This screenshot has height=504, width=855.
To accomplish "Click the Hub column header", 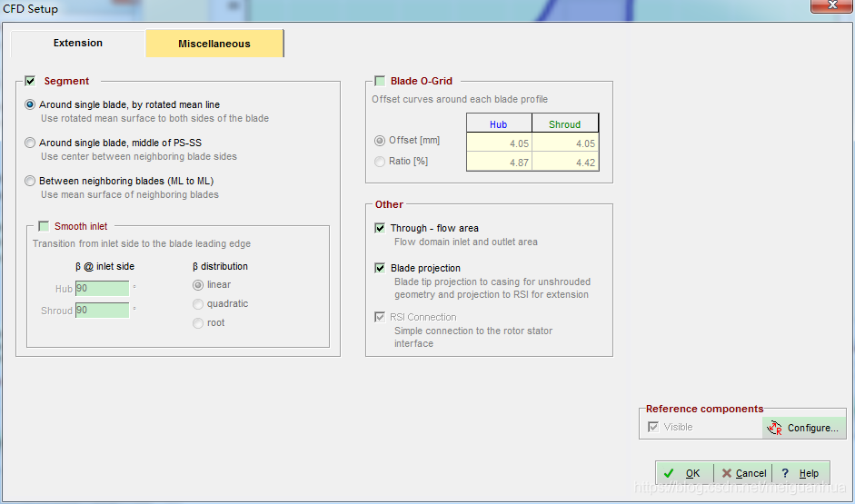I will pyautogui.click(x=499, y=124).
